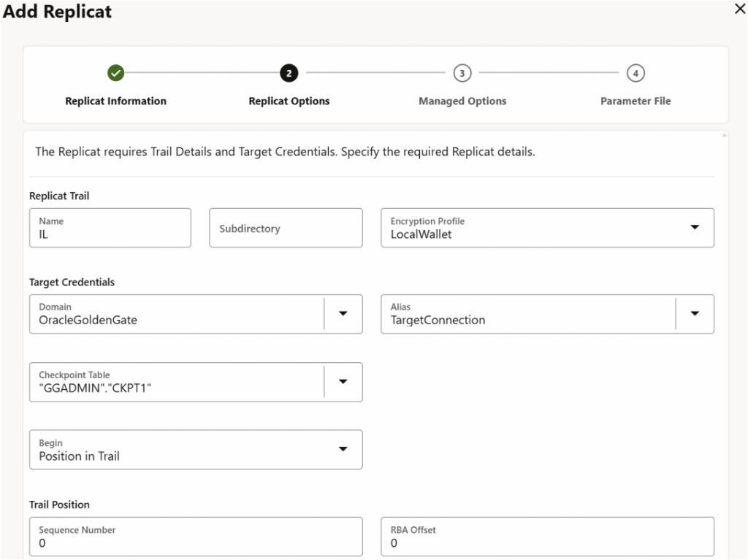The image size is (748, 560).
Task: Open the Checkpoint Table dropdown arrow
Action: tap(343, 382)
